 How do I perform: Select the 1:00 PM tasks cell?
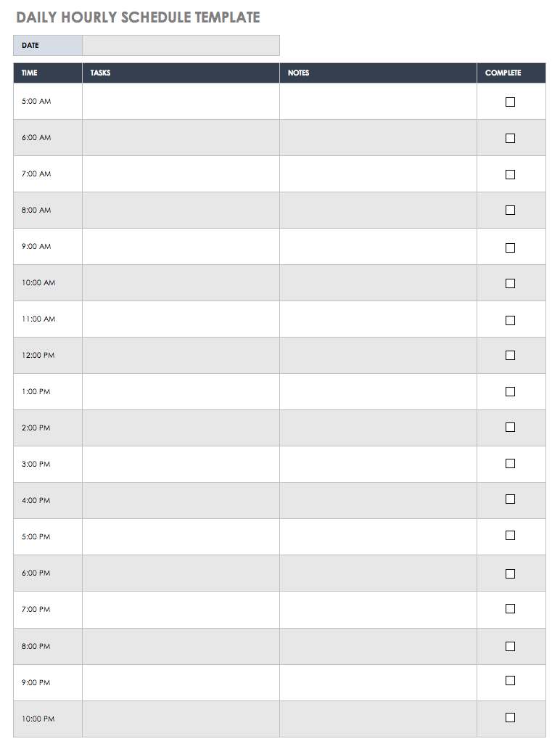tap(181, 392)
